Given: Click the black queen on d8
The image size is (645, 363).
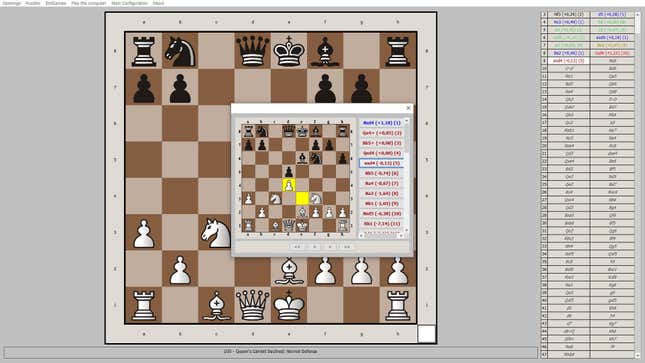Looking at the screenshot, I should coord(252,51).
